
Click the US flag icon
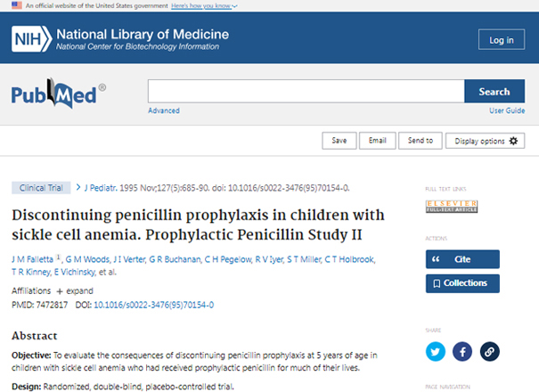click(17, 5)
